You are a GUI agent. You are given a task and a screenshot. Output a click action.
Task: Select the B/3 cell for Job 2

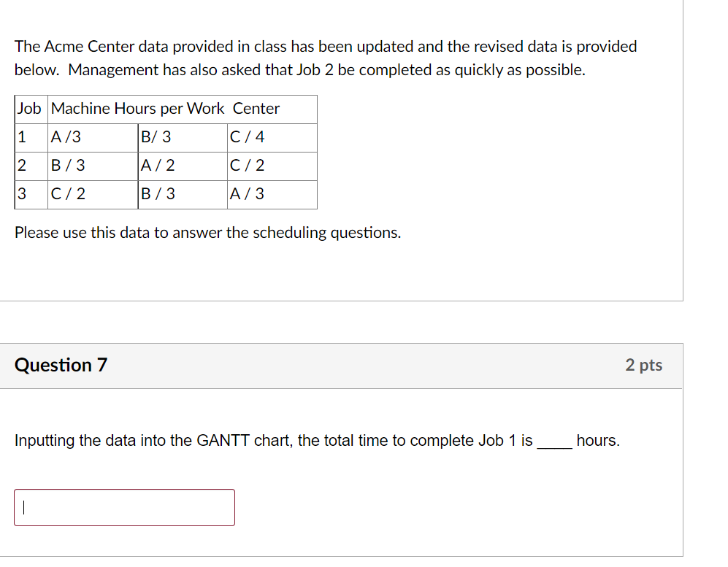pyautogui.click(x=91, y=166)
